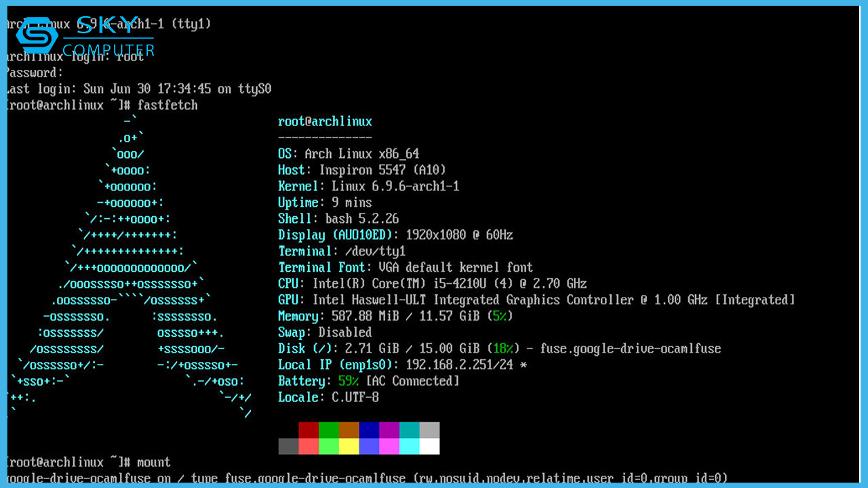The image size is (868, 488).
Task: Select the '[AC Connected]' battery status
Action: [x=412, y=382]
